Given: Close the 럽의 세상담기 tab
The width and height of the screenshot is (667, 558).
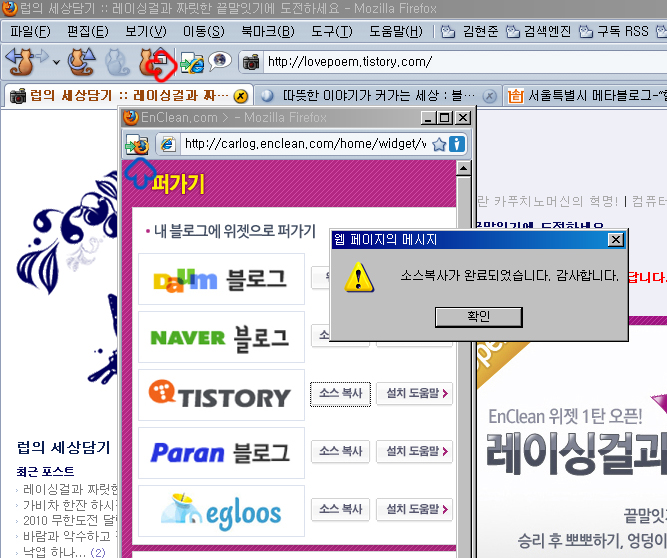Looking at the screenshot, I should 241,96.
